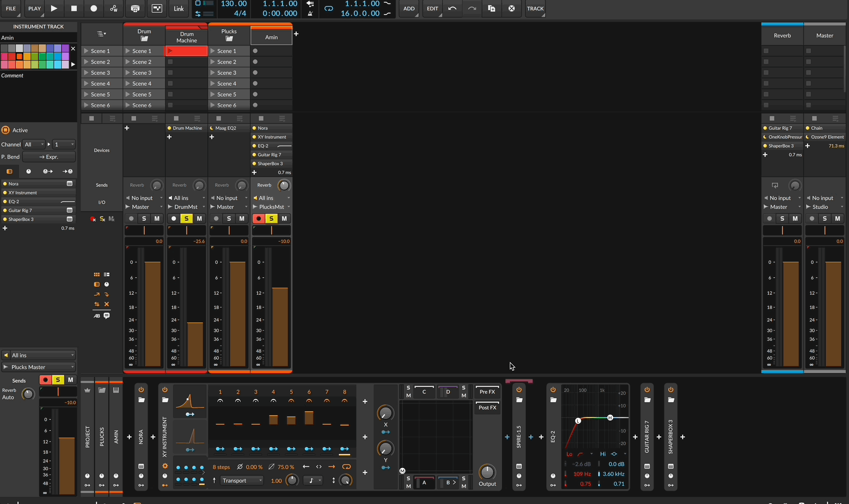
Task: Select the Pre FX section button
Action: coord(487,392)
